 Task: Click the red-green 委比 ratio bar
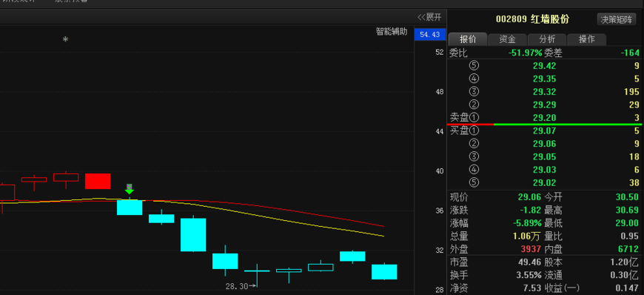pyautogui.click(x=544, y=124)
